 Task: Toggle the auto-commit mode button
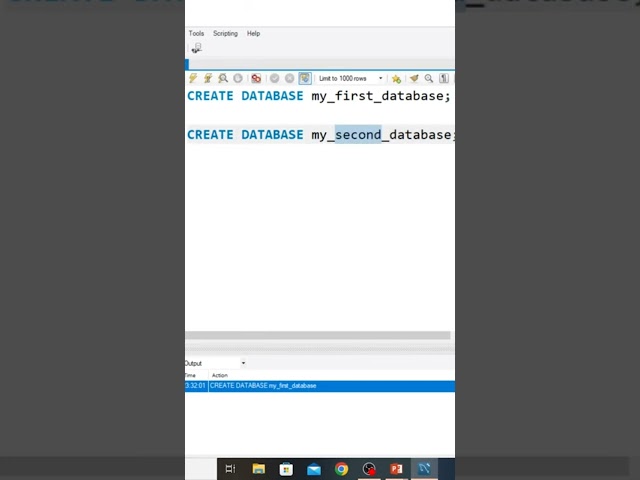pyautogui.click(x=305, y=78)
